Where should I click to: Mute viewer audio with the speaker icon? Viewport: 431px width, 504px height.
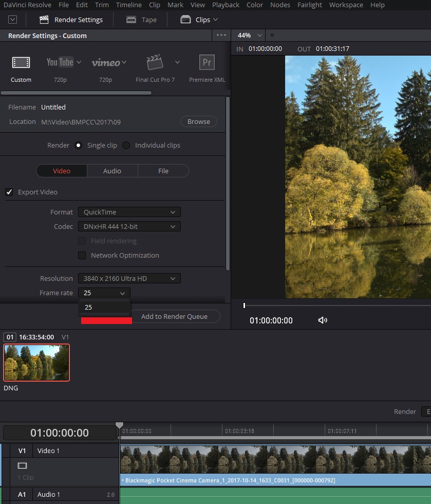[323, 320]
